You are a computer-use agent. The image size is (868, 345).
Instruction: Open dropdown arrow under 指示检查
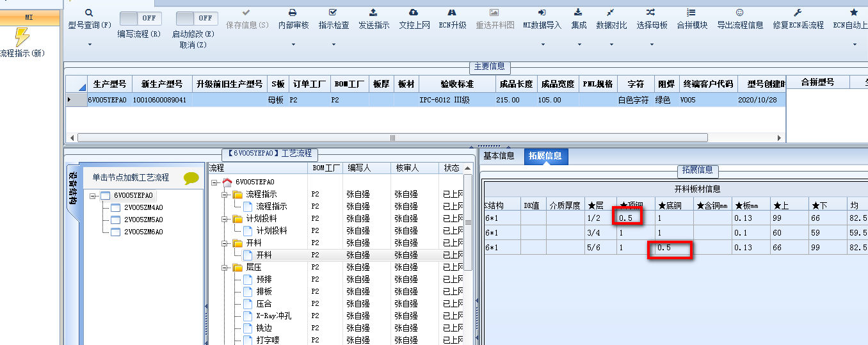point(334,44)
